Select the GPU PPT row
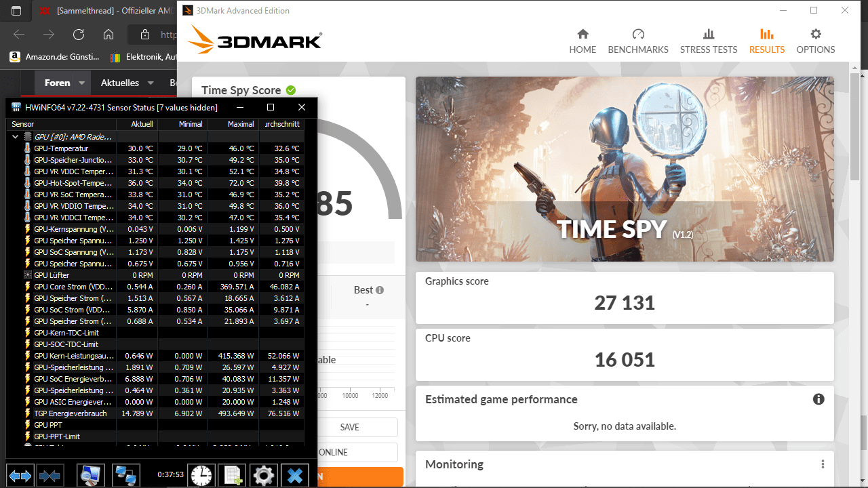Screen dimensions: 868x488 point(155,425)
